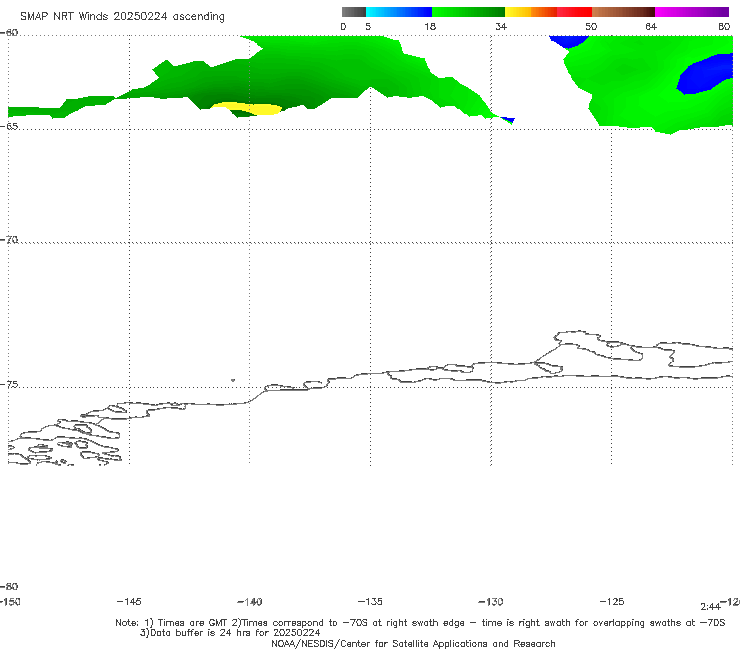The image size is (740, 650).
Task: Click the "50" label under the color bar
Action: tap(591, 27)
